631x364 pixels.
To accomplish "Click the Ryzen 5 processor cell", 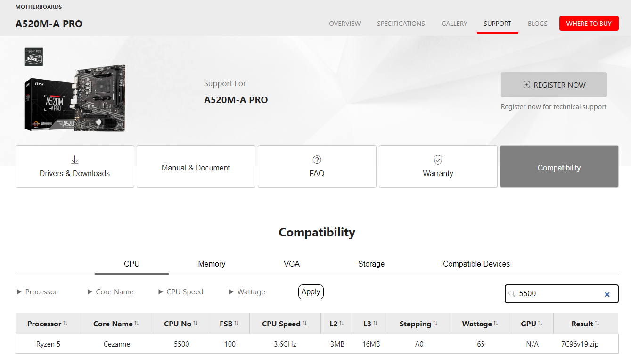I will [x=49, y=344].
